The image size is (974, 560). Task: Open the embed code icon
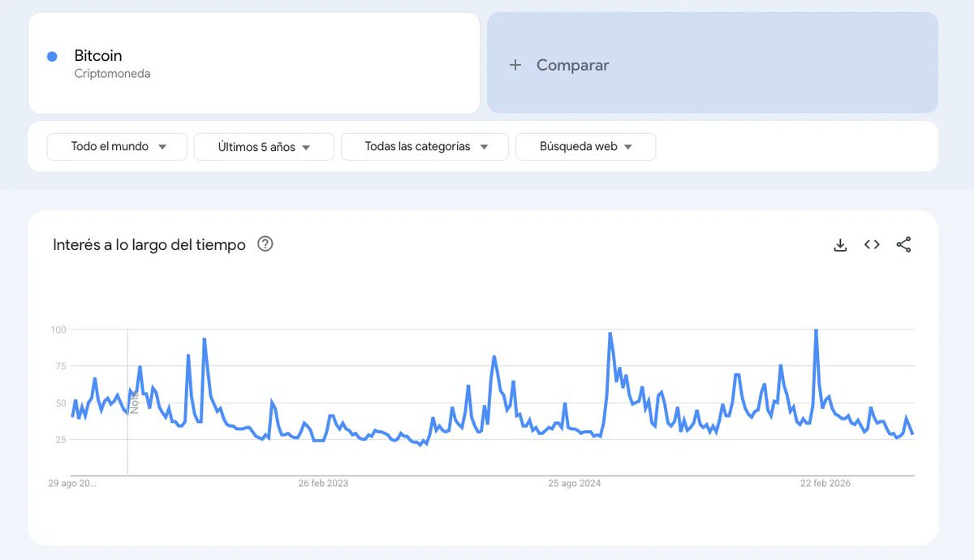pos(872,244)
